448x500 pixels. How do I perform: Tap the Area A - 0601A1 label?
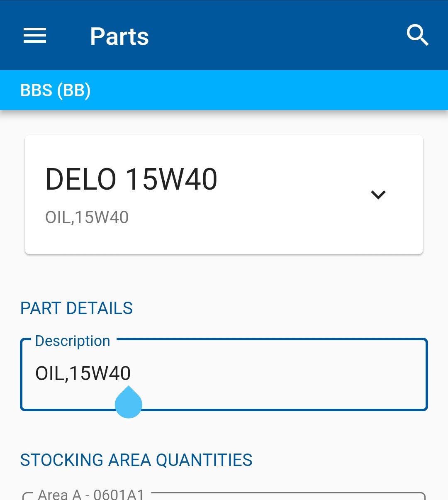pos(91,495)
